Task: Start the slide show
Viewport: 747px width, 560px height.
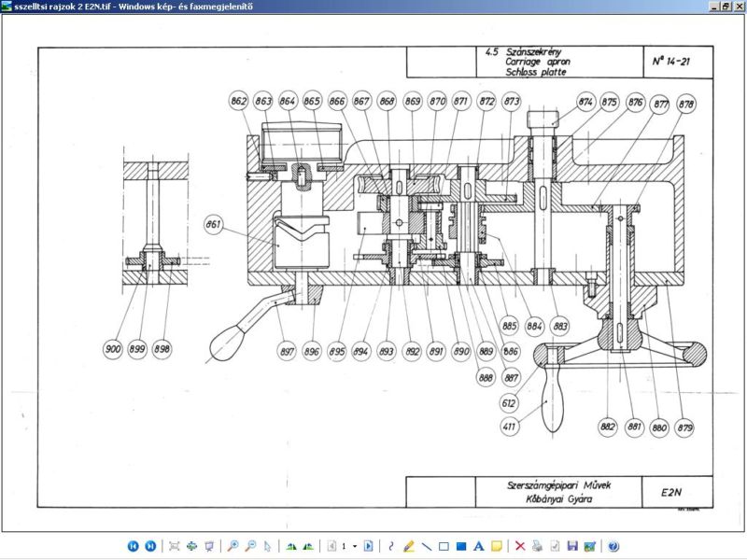Action: point(209,546)
